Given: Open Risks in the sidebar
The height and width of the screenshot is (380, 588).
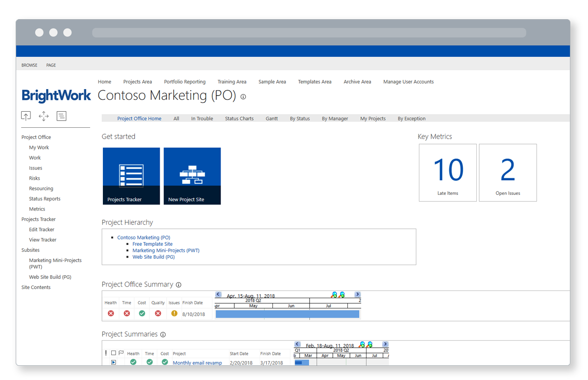Looking at the screenshot, I should (34, 178).
